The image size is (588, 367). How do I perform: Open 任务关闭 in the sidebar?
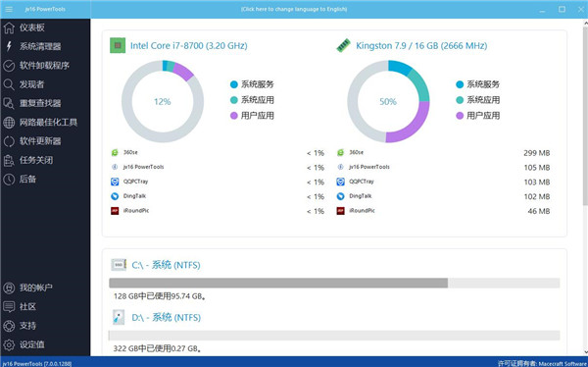[x=36, y=160]
